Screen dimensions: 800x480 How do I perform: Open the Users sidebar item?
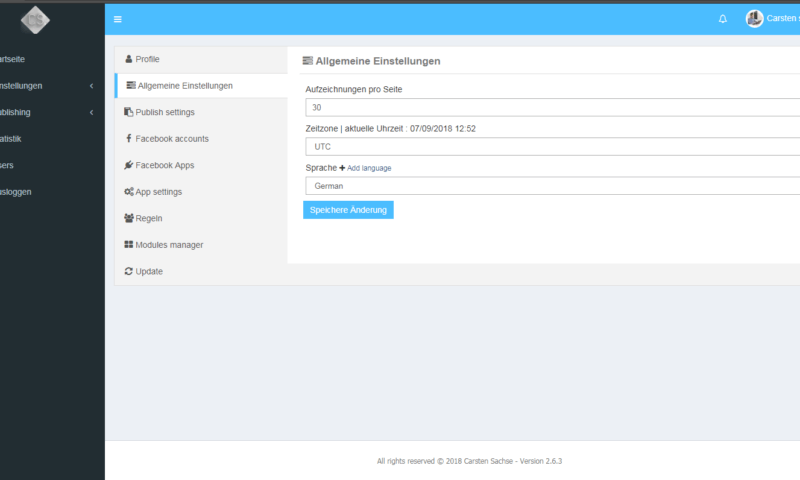7,165
